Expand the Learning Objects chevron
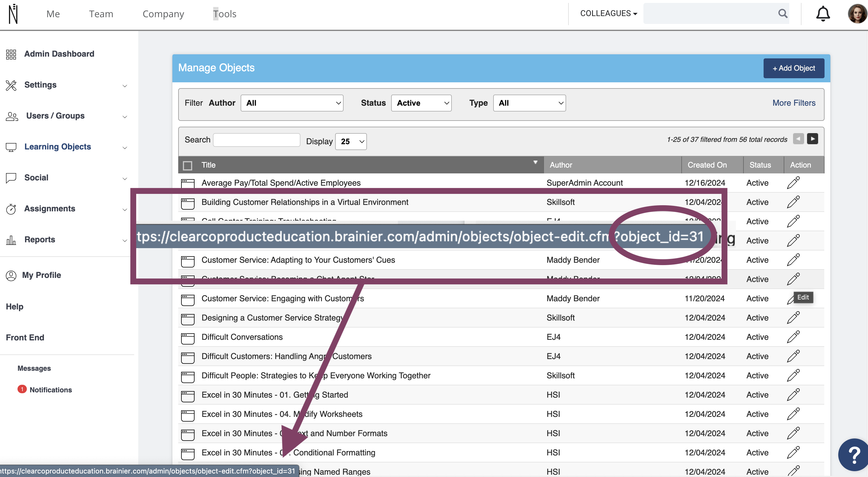 tap(125, 148)
